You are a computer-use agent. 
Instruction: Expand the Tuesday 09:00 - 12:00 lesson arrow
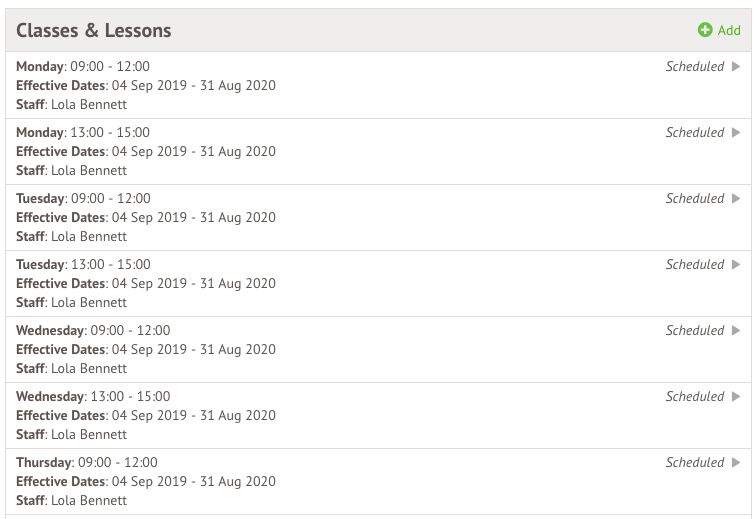tap(736, 199)
